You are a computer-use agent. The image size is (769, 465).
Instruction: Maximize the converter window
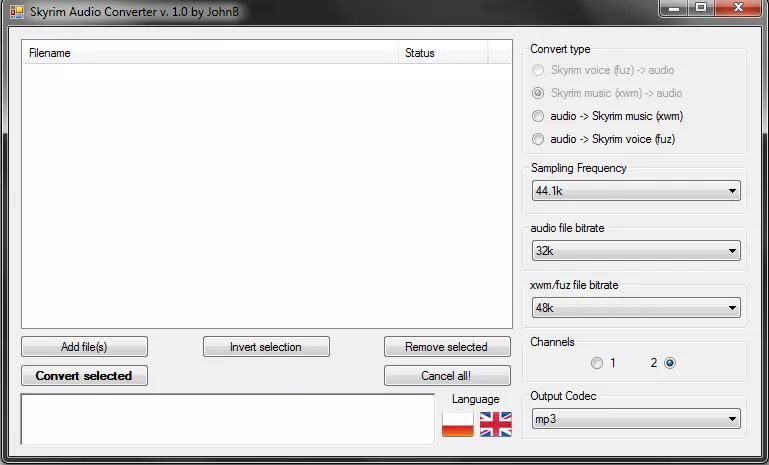700,9
